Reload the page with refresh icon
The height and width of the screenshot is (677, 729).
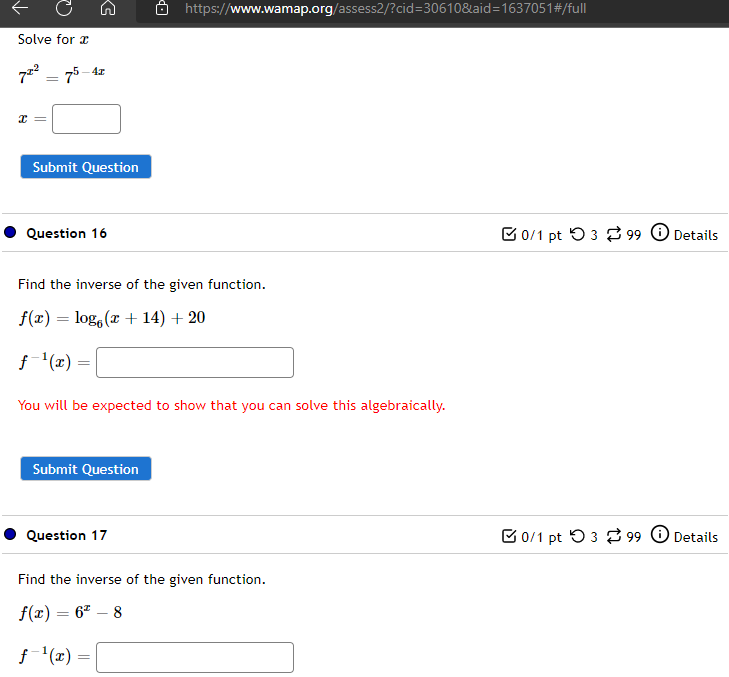[64, 7]
